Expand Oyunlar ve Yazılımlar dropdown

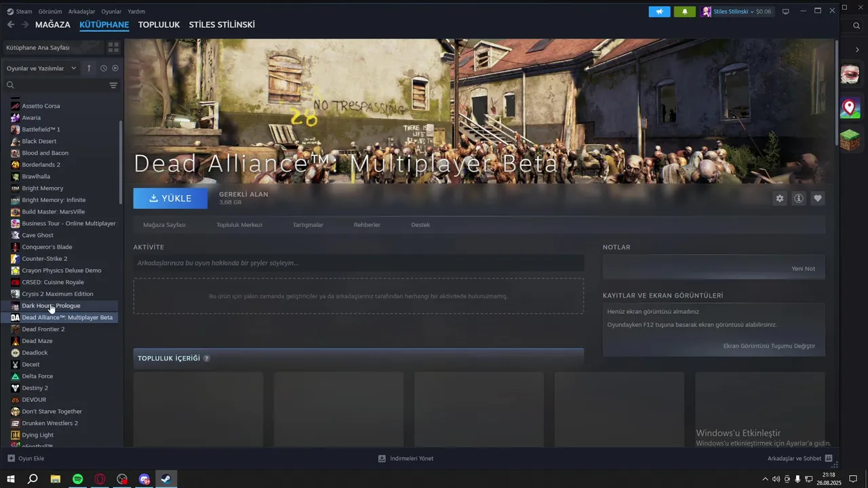pyautogui.click(x=43, y=68)
